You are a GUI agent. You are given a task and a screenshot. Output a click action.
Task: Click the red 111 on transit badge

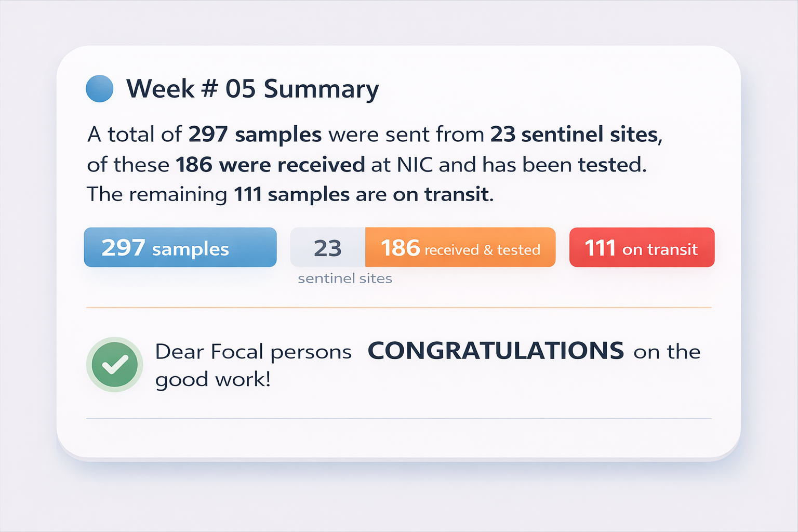coord(642,247)
